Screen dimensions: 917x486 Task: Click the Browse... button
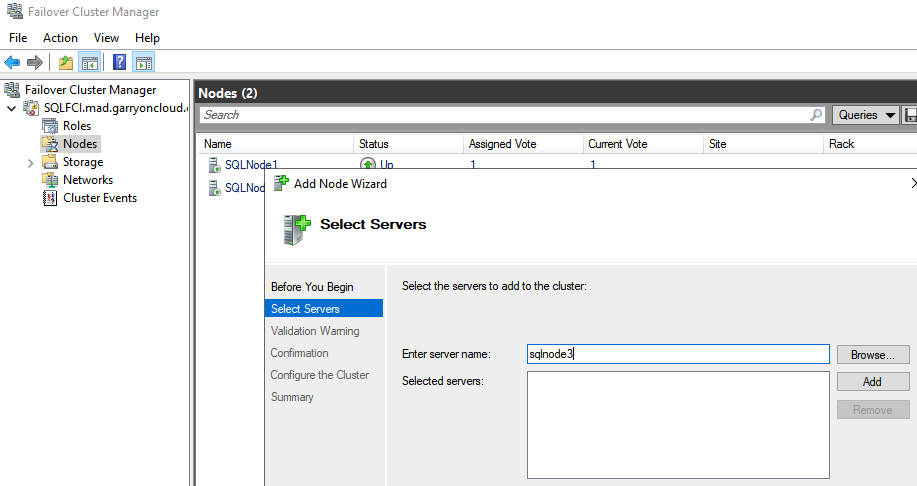(x=873, y=354)
